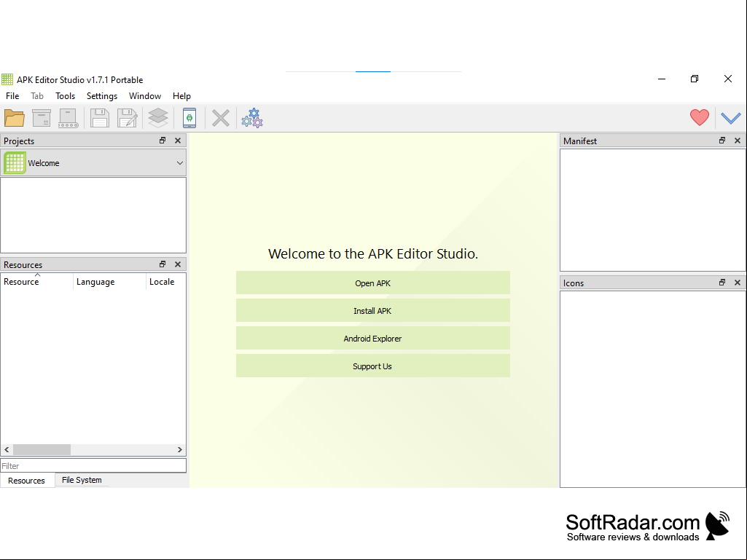Close the Manifest panel
Viewport: 747px width, 560px height.
pos(738,141)
